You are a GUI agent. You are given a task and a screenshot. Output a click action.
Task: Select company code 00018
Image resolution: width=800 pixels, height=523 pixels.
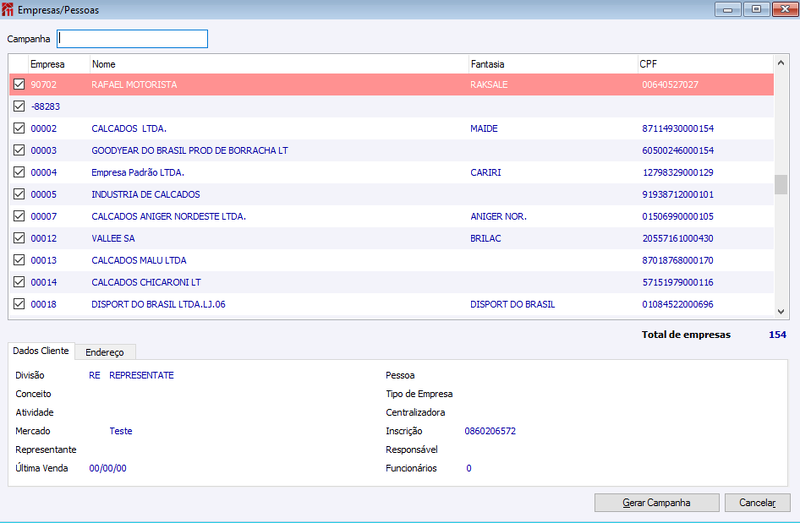tap(43, 304)
